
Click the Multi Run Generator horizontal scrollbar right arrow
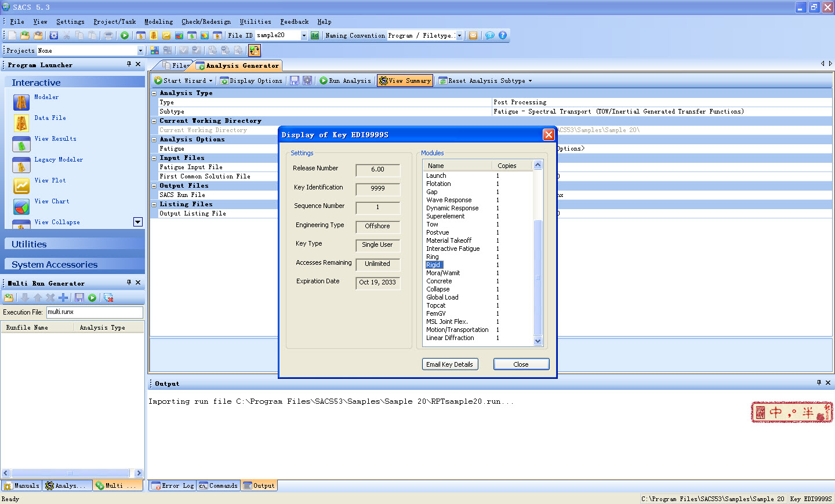pyautogui.click(x=138, y=473)
